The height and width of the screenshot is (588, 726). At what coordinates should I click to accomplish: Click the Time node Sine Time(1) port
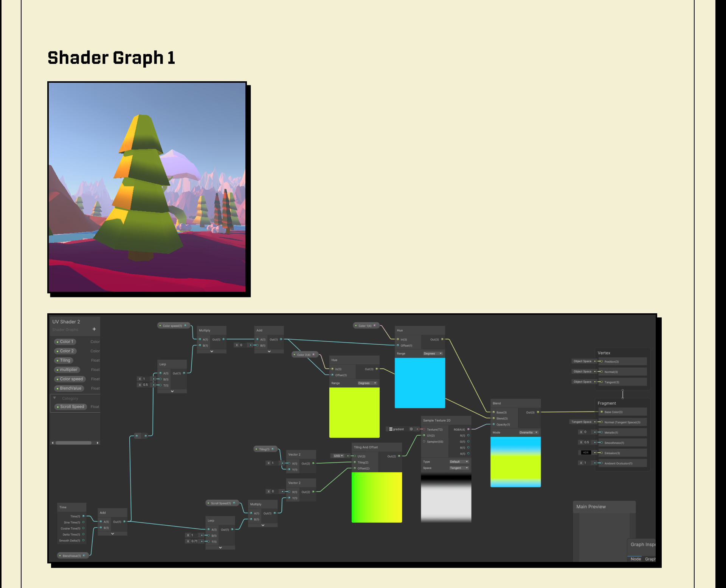(x=83, y=522)
